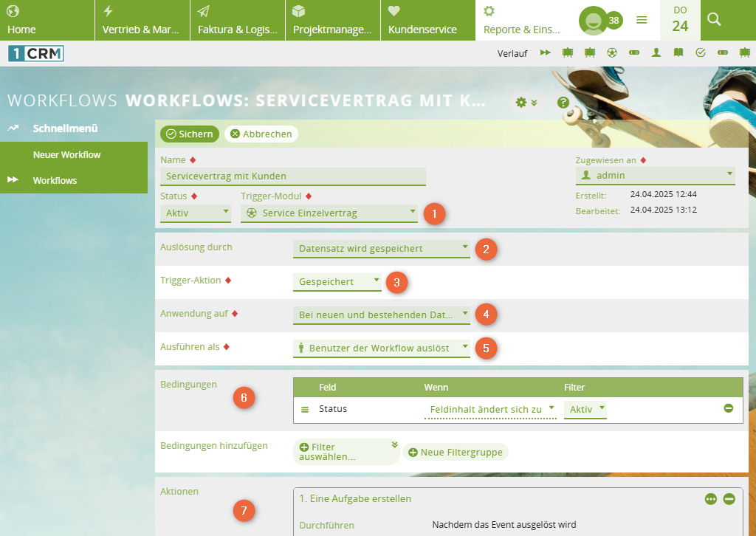Image resolution: width=756 pixels, height=536 pixels.
Task: Change the Feldinhalt ändert sich zu operator
Action: click(x=490, y=410)
